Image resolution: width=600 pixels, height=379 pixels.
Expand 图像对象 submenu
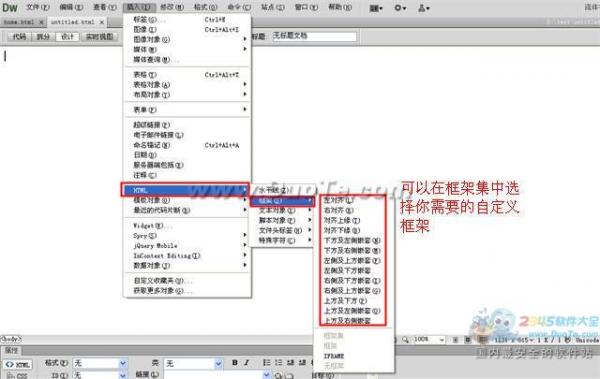click(188, 39)
